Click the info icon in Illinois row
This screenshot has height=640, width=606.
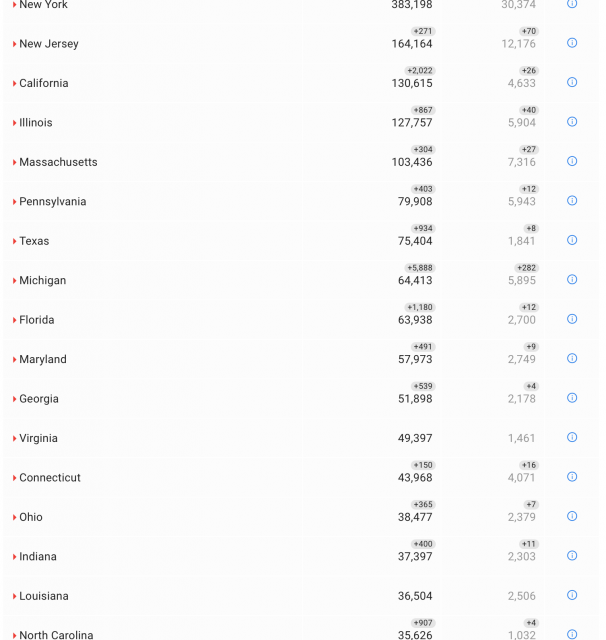click(x=572, y=122)
